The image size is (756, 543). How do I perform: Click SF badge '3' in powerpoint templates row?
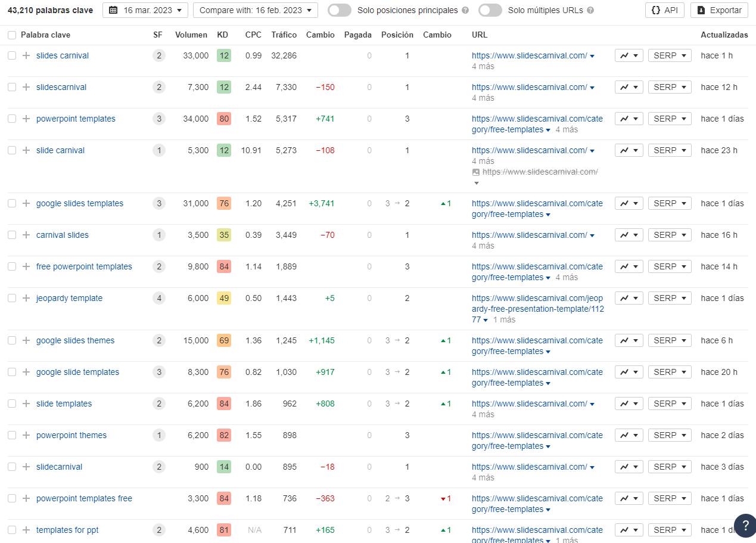[158, 119]
